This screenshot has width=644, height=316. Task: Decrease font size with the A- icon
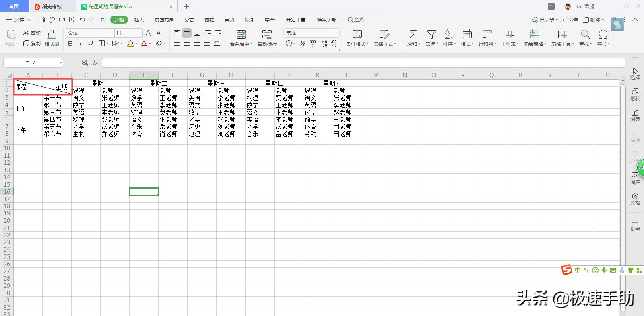[159, 33]
